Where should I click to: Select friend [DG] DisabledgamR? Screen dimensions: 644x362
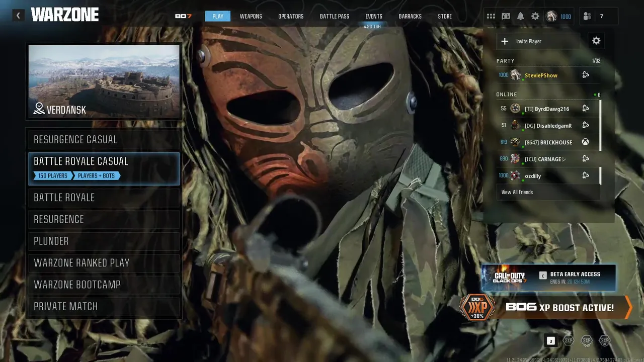[x=547, y=125]
